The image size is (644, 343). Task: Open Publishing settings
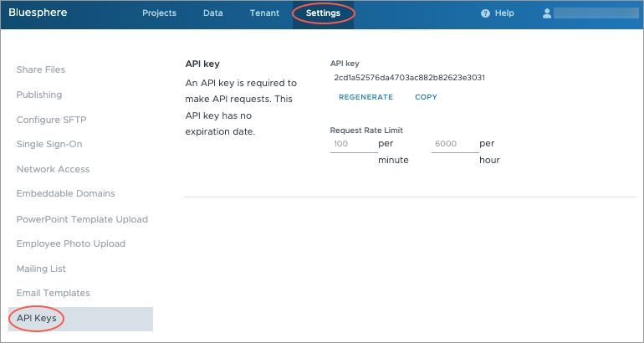tap(39, 95)
